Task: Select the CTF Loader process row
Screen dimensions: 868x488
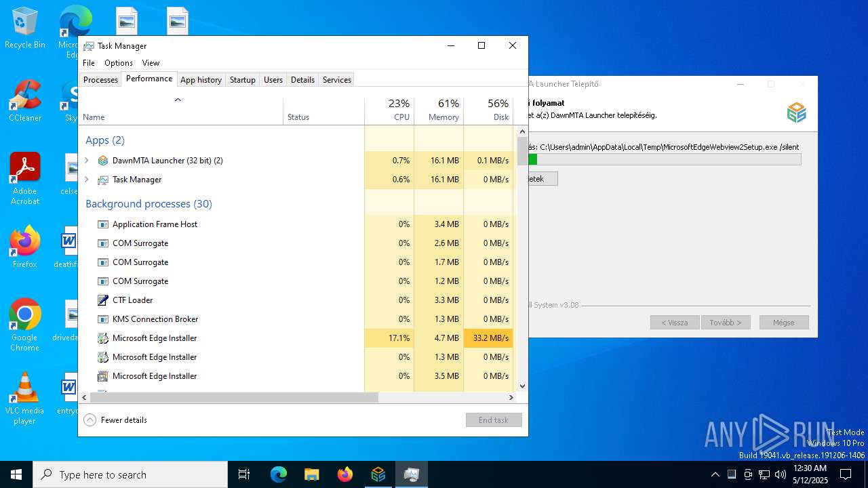Action: pyautogui.click(x=296, y=300)
